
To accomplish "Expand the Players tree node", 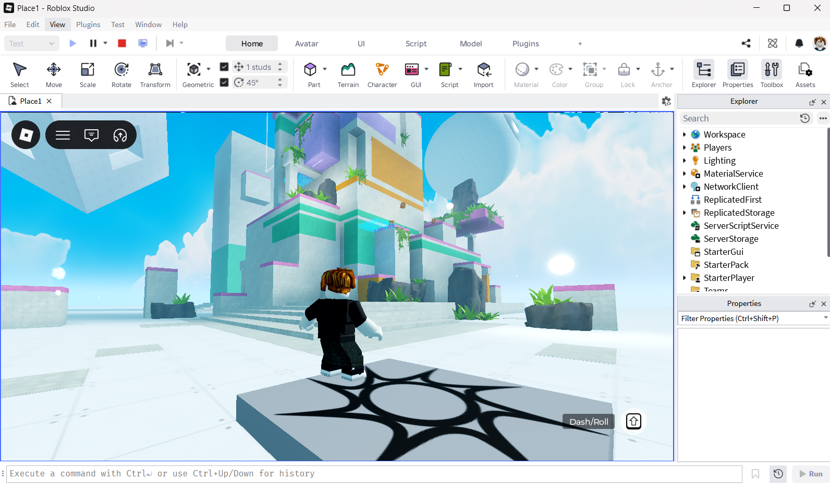I will [685, 147].
